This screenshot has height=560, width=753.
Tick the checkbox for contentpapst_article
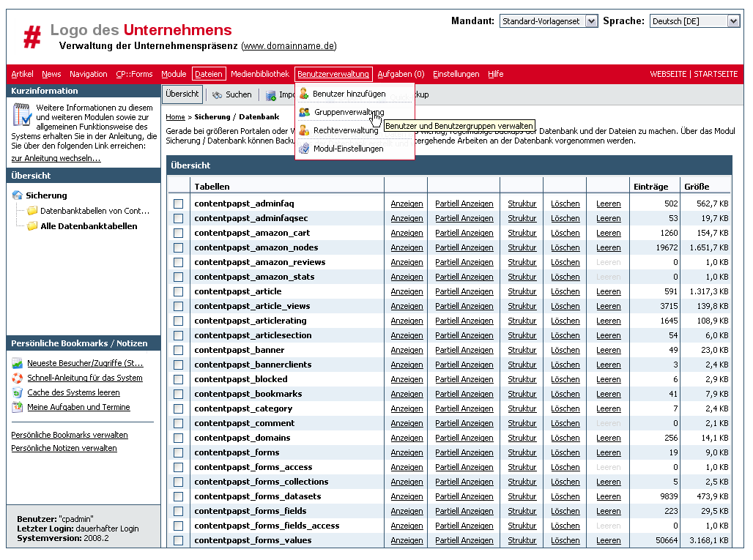[179, 291]
